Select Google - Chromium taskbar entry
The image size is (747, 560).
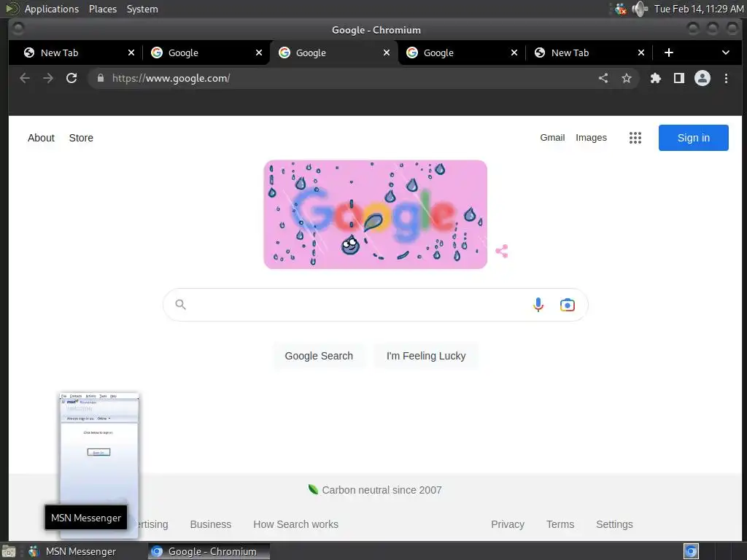tap(209, 551)
